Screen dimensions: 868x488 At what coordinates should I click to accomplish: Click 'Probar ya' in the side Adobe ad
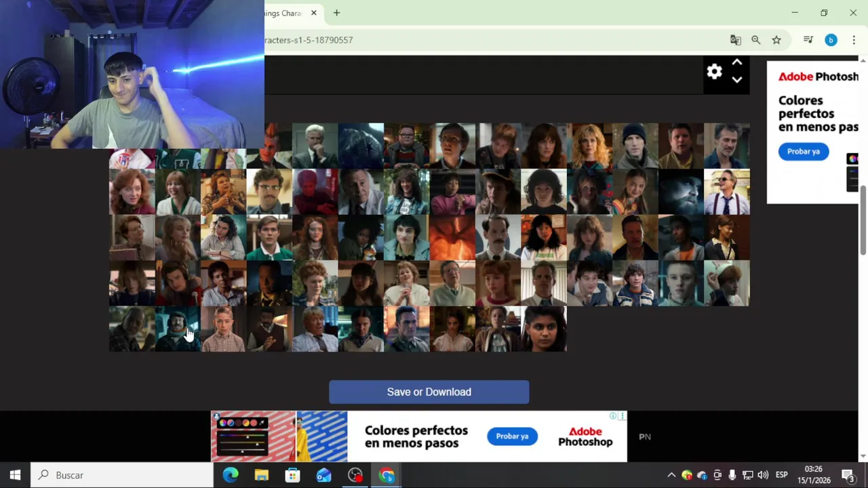coord(804,151)
